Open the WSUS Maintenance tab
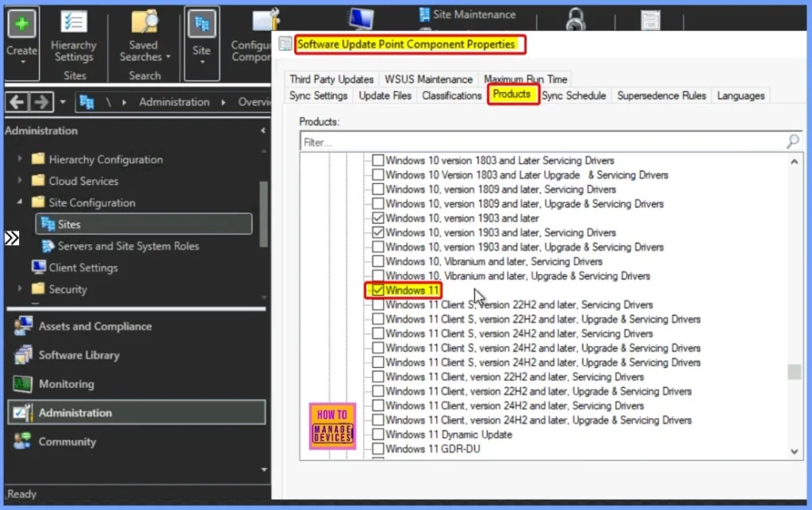Image resolution: width=812 pixels, height=510 pixels. point(428,79)
